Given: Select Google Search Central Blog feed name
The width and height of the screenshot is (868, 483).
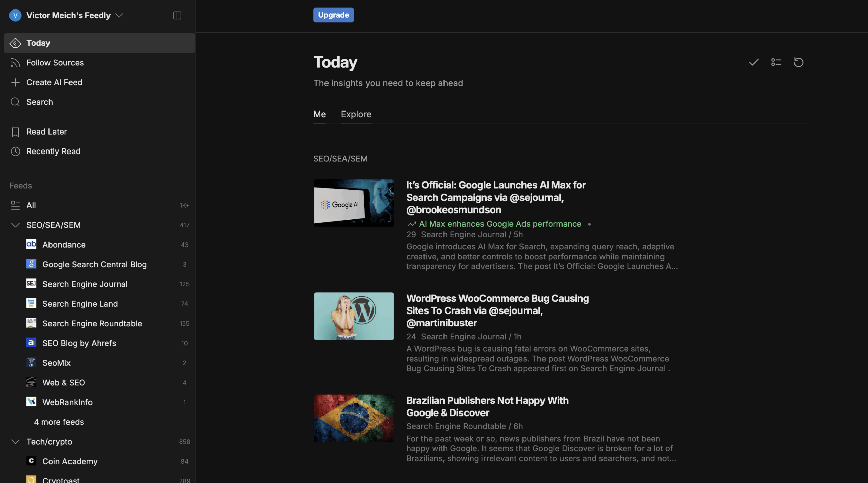Looking at the screenshot, I should [x=95, y=264].
